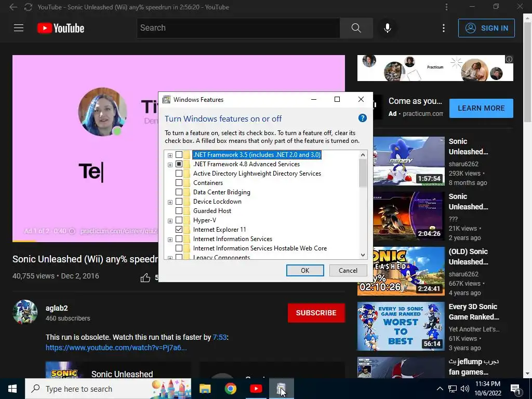Open the ad info icon on banner
Screen dimensions: 532x399
tap(509, 59)
